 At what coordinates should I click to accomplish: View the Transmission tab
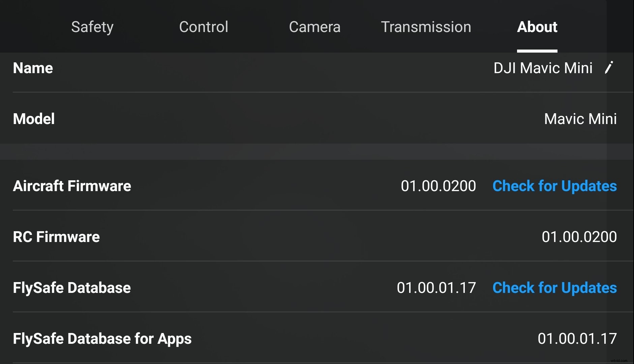[x=426, y=27]
